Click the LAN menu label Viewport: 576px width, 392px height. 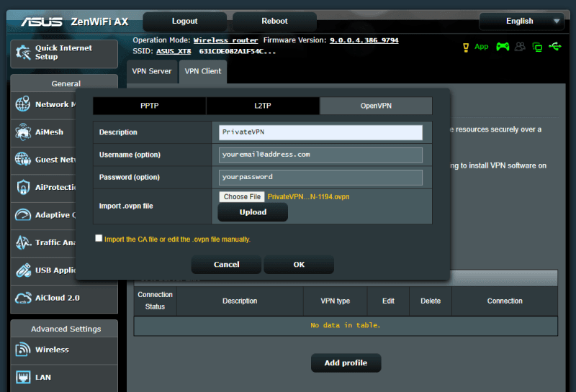coord(43,377)
